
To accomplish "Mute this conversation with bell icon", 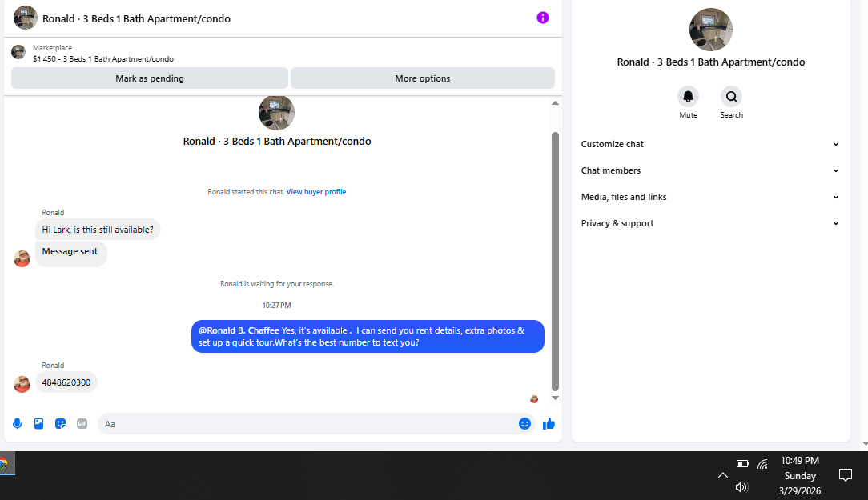I will coord(688,97).
